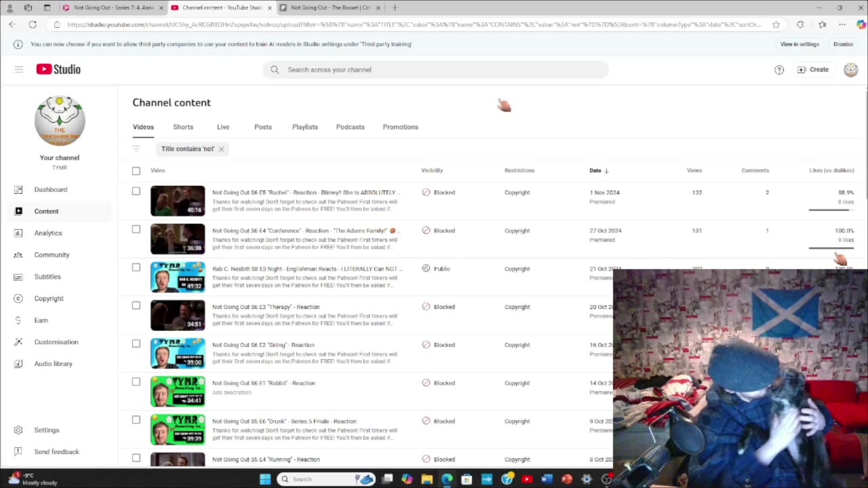Switch to the Playlists tab
The width and height of the screenshot is (868, 488).
[305, 127]
